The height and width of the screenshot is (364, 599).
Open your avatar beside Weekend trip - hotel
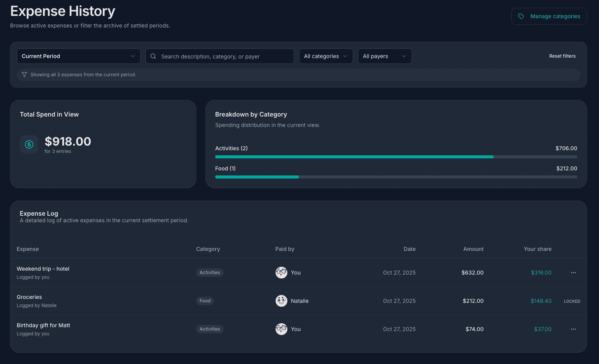[x=281, y=273]
